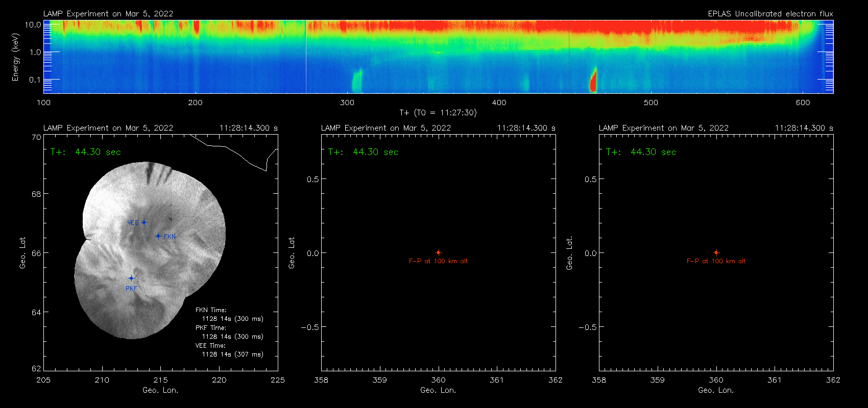Click the '11:28:14.300 s' timestamp above map panel

[x=249, y=128]
